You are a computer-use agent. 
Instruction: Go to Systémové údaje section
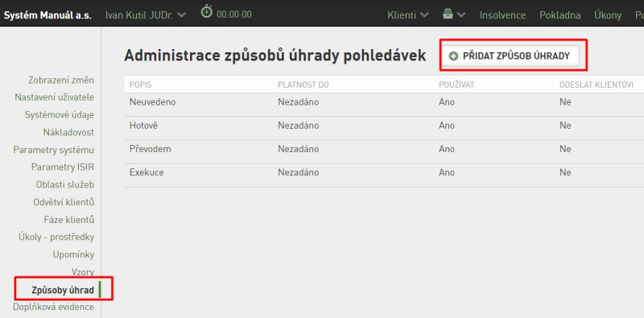[x=59, y=115]
